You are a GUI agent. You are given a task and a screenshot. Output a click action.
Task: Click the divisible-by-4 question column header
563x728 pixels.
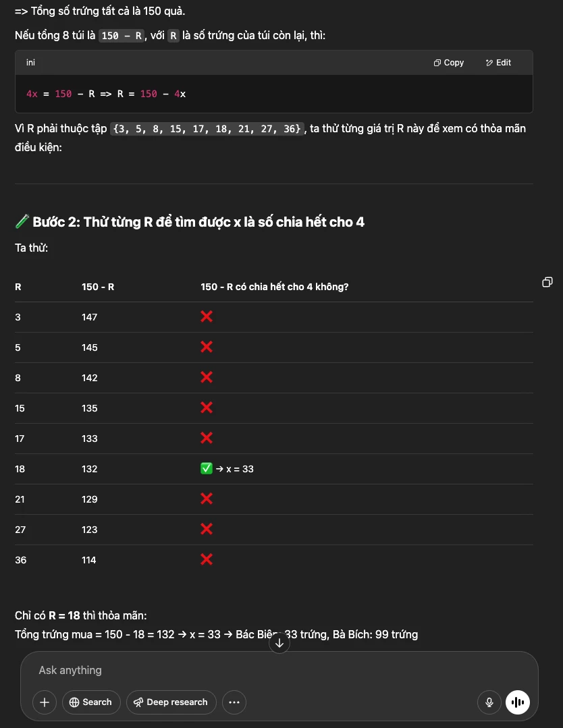click(274, 287)
